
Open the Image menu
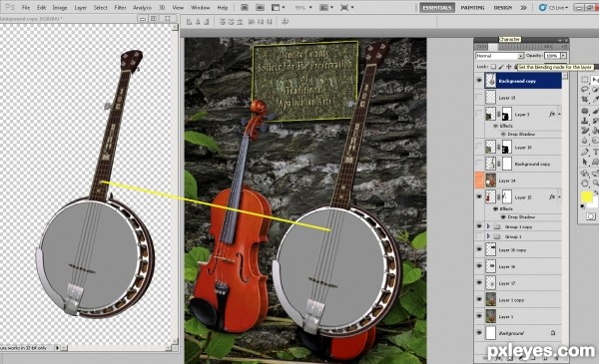[60, 8]
